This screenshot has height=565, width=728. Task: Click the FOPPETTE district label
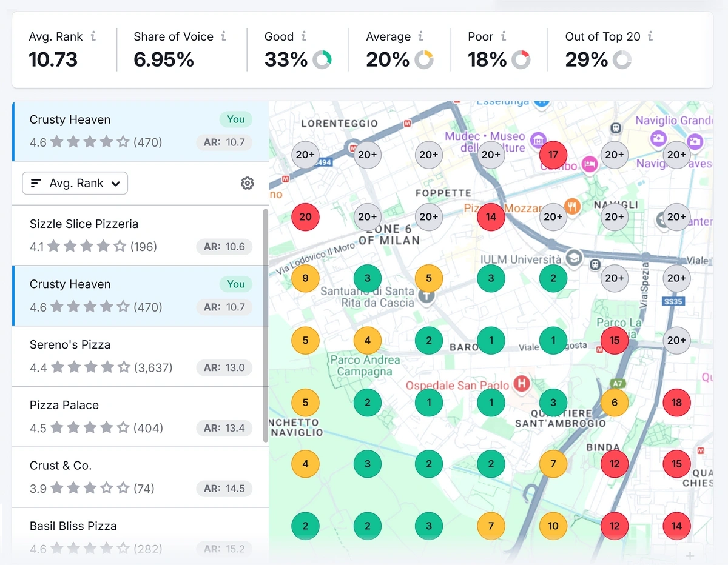coord(443,193)
